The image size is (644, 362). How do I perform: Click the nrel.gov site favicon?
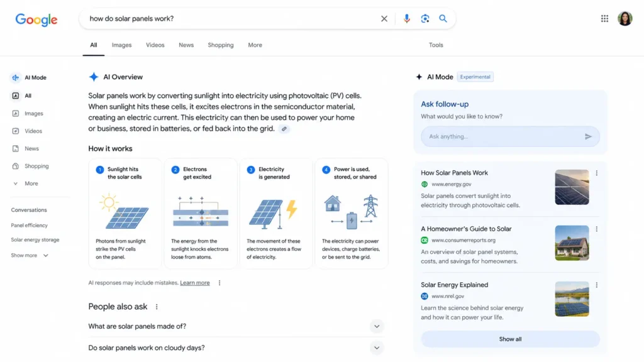pyautogui.click(x=425, y=296)
